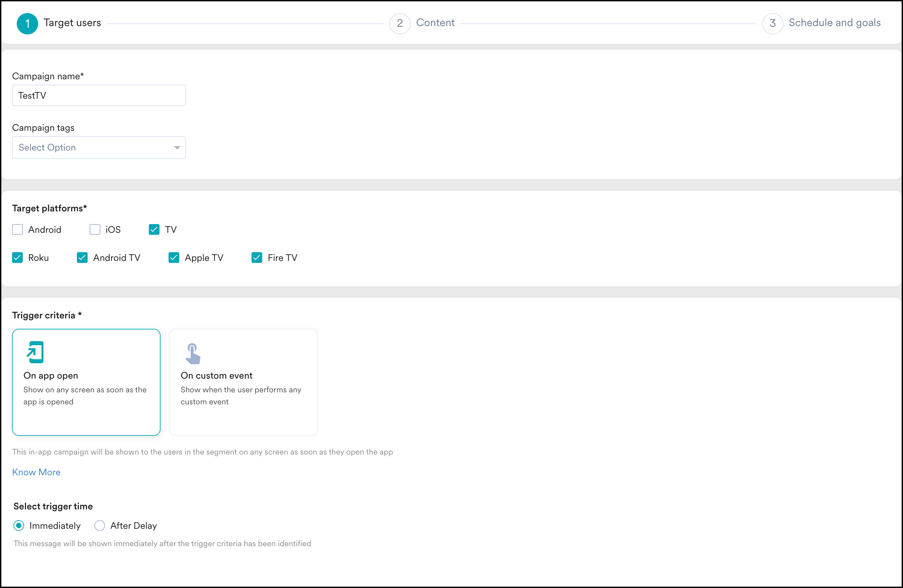Click the custom event hand-tap icon
The width and height of the screenshot is (903, 588).
click(193, 354)
